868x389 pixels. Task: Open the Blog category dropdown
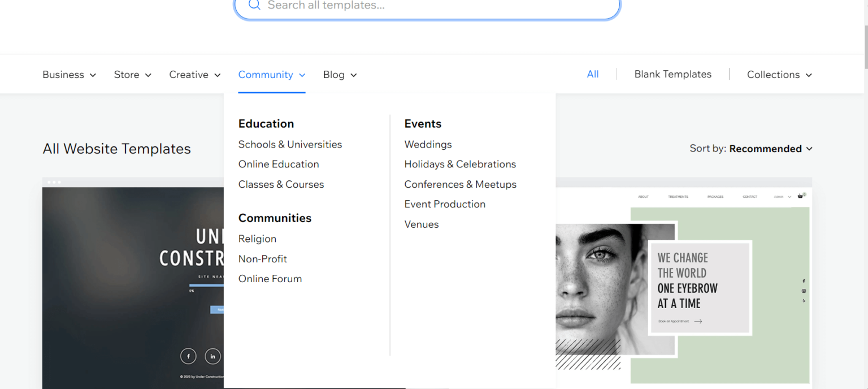click(x=340, y=75)
